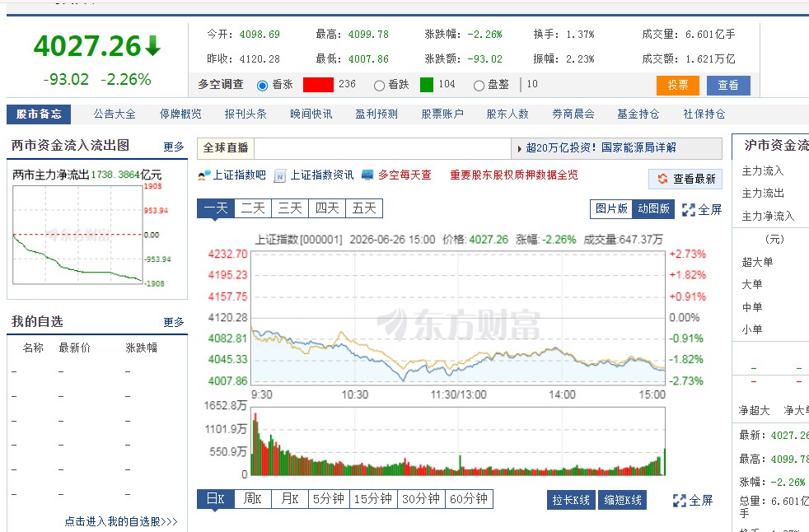Select the 60分钟 K-line tab
Screen dimensions: 809x532
(x=469, y=499)
